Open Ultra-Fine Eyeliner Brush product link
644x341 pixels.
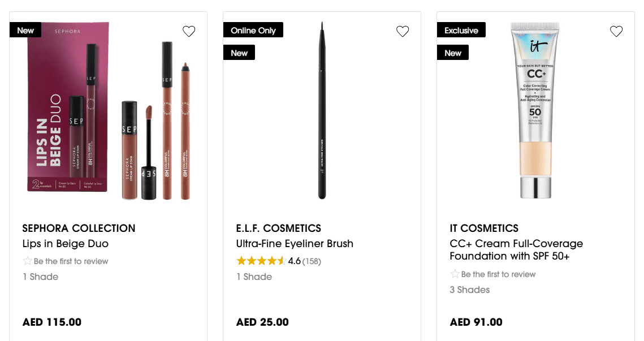pyautogui.click(x=295, y=244)
